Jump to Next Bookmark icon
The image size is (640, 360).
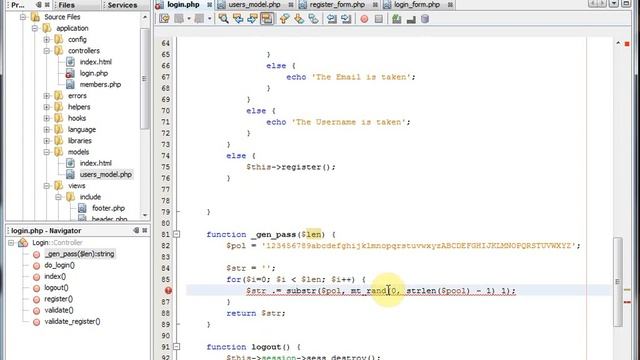tap(299, 19)
